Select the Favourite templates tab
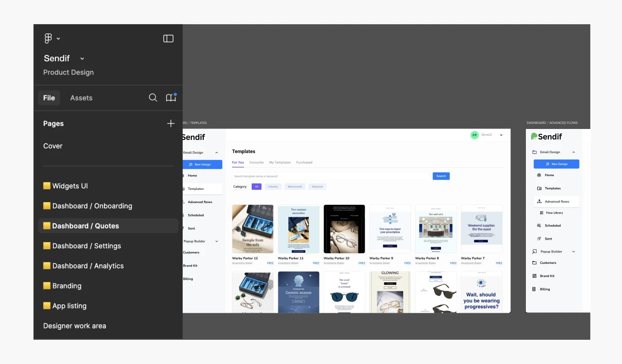 pos(256,162)
